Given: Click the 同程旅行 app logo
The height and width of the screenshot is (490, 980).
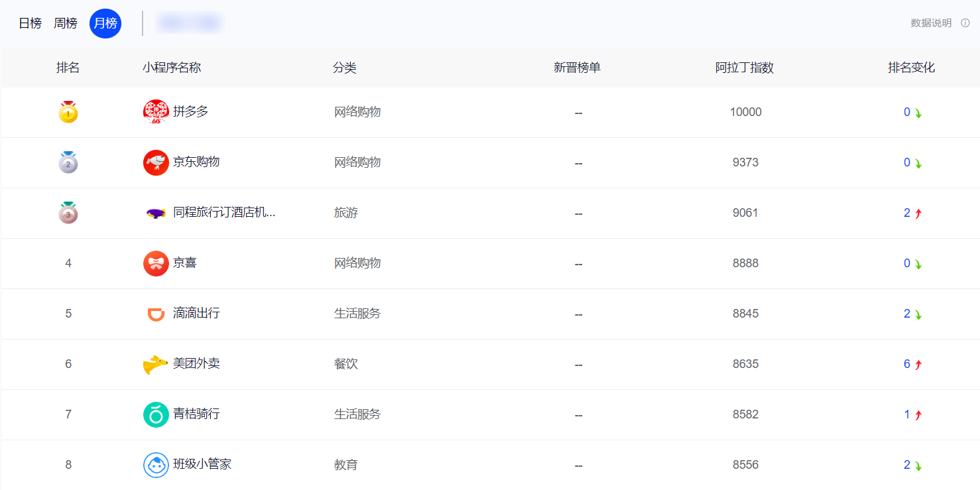Looking at the screenshot, I should (x=156, y=213).
